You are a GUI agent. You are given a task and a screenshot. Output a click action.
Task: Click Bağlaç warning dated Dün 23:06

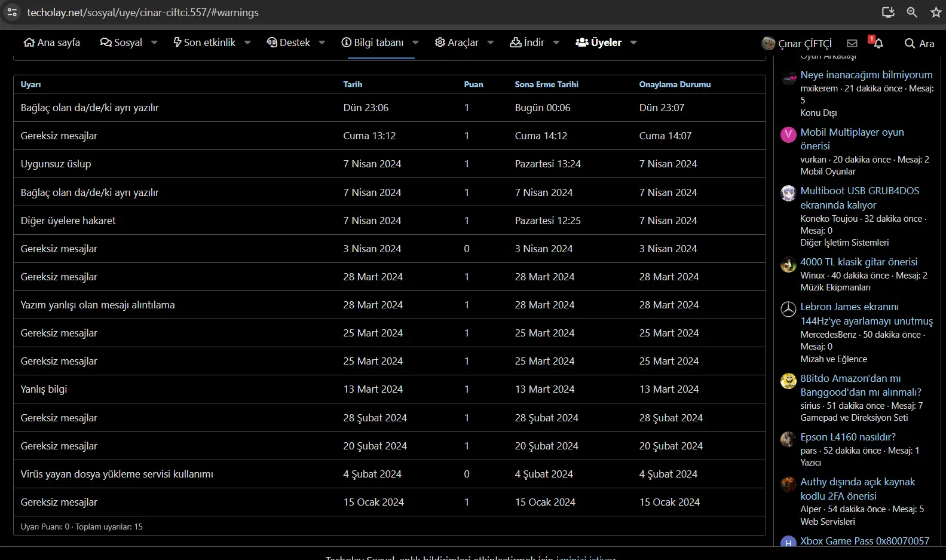pyautogui.click(x=389, y=108)
